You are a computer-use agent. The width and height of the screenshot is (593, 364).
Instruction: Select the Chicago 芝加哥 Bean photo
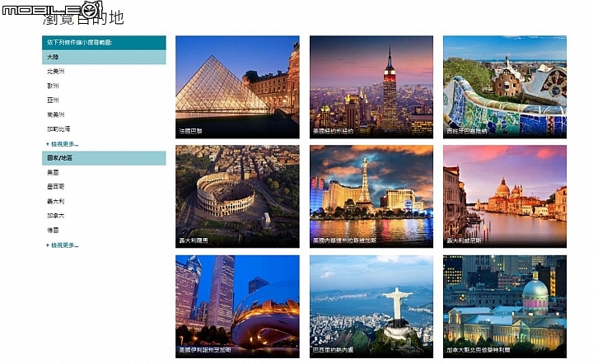click(x=237, y=306)
